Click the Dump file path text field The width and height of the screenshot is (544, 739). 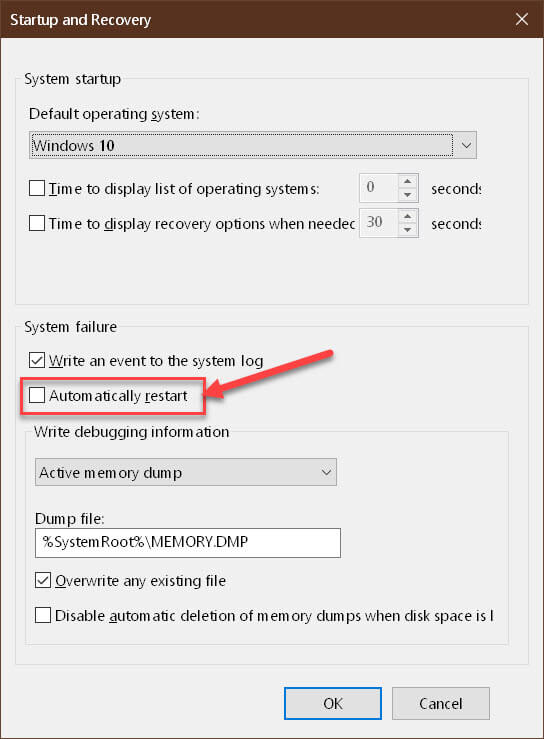[x=188, y=542]
